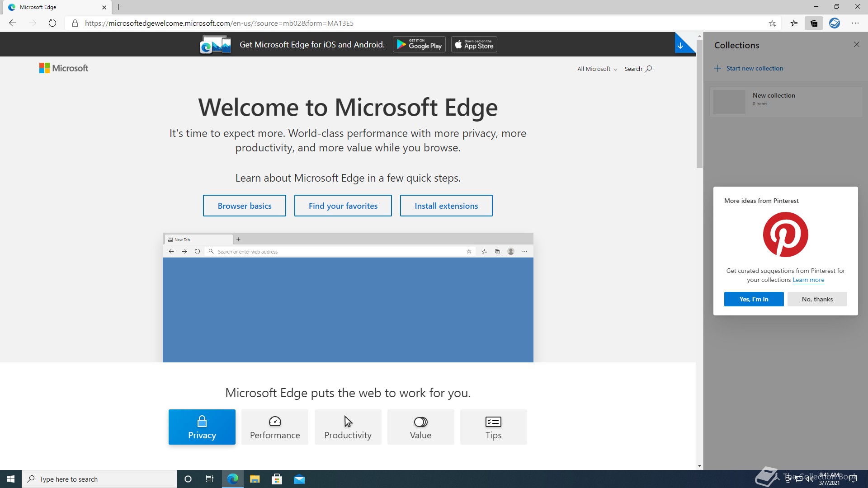Click the Pinterest logo
The width and height of the screenshot is (868, 488).
[x=785, y=235]
